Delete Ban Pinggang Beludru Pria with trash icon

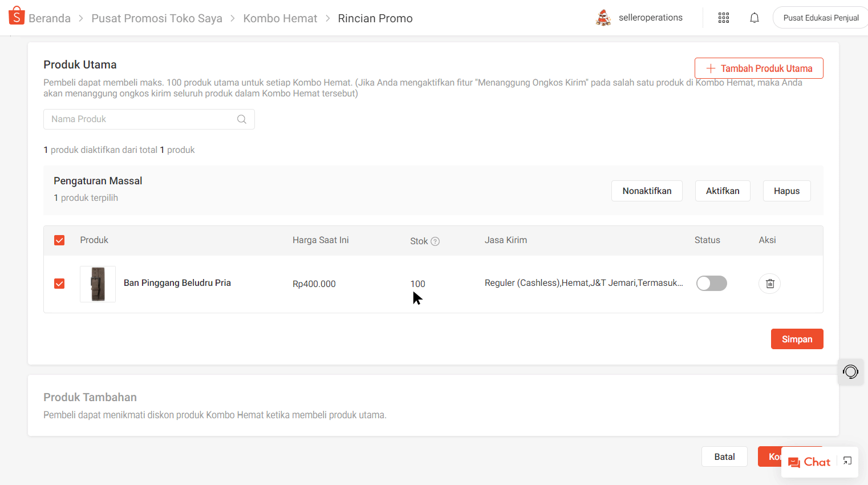coord(769,284)
